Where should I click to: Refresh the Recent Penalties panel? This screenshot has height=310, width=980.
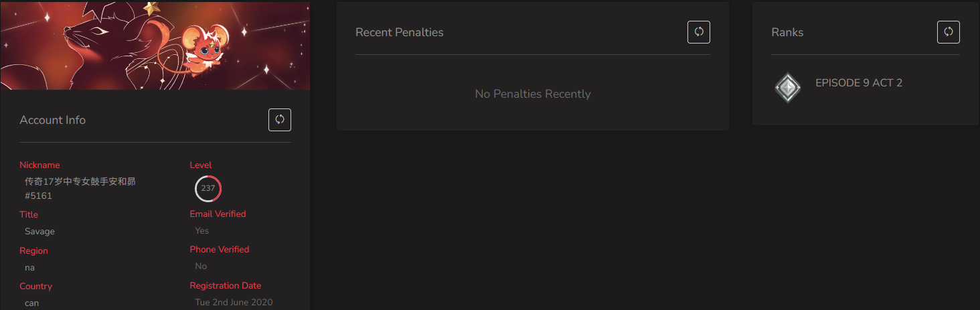[x=699, y=32]
